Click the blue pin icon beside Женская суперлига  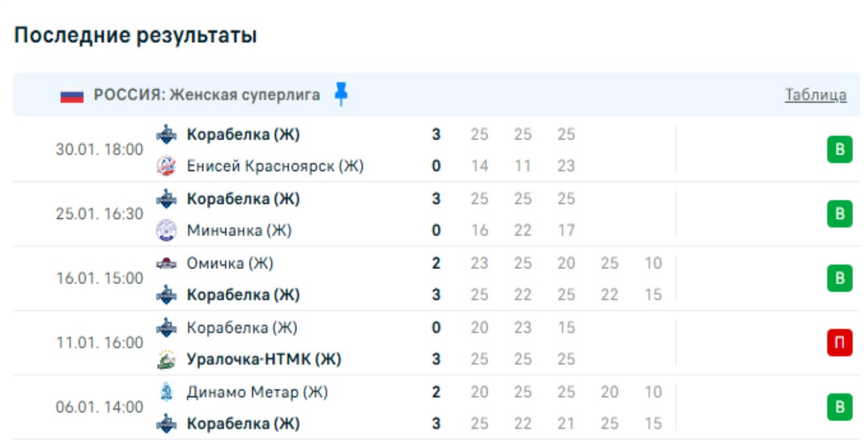click(340, 94)
